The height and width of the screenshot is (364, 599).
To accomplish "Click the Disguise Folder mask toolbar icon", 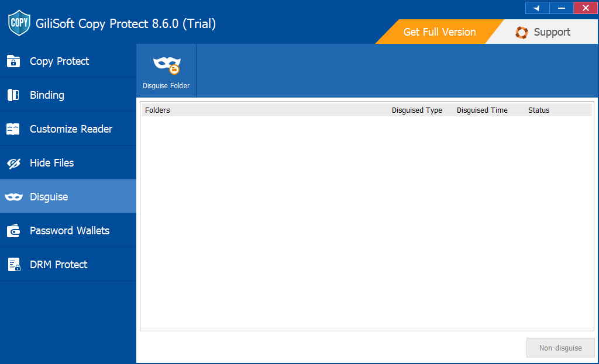I will [x=167, y=65].
